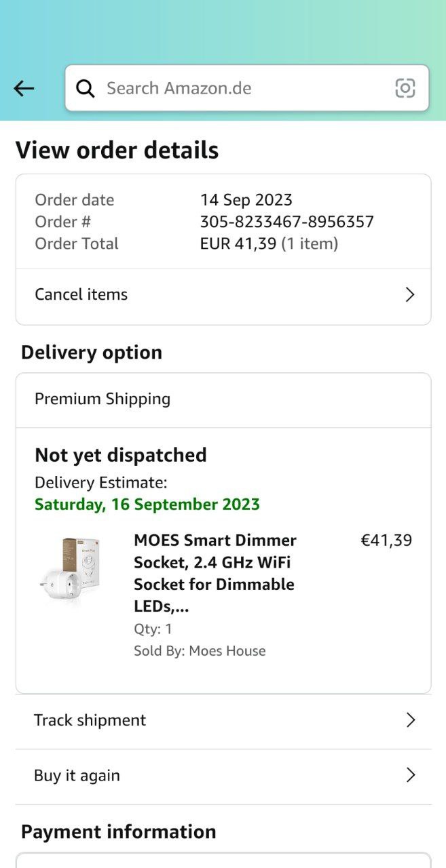Tap the Premium Shipping delivery option

tap(103, 399)
